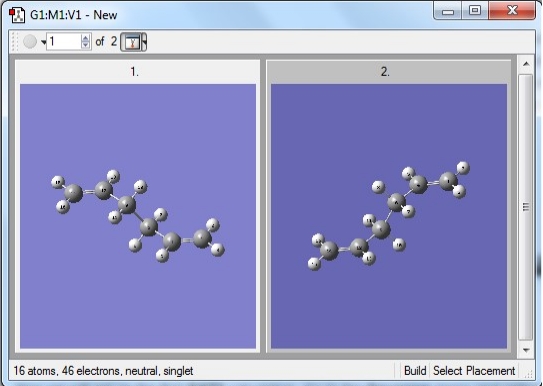Click Select Placement in status bar

pyautogui.click(x=474, y=371)
